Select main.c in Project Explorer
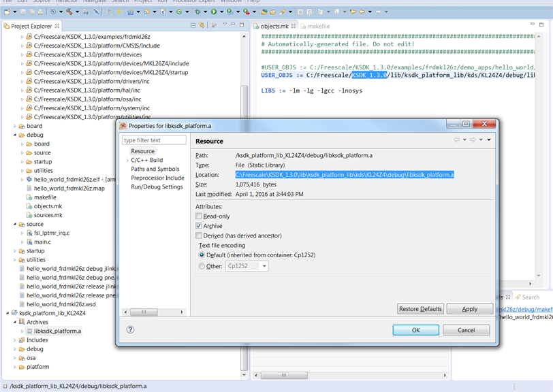 point(42,242)
